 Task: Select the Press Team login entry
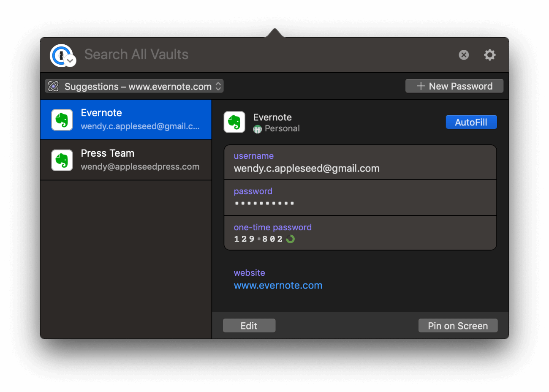point(127,160)
